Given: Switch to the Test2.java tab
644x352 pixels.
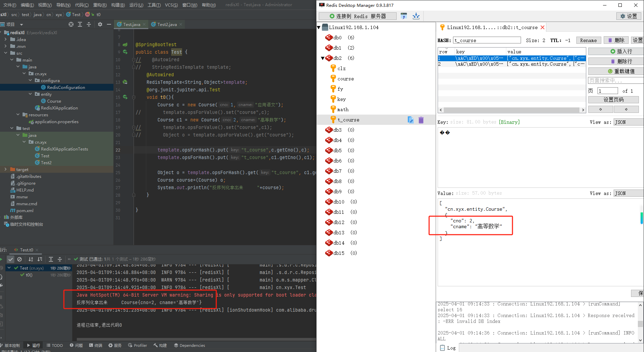Looking at the screenshot, I should (x=166, y=24).
